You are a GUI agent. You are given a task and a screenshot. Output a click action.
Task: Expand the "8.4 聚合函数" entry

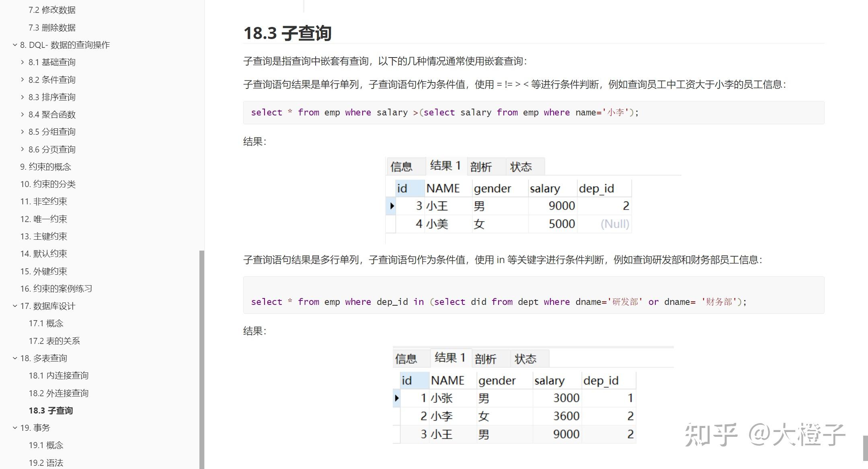[22, 114]
